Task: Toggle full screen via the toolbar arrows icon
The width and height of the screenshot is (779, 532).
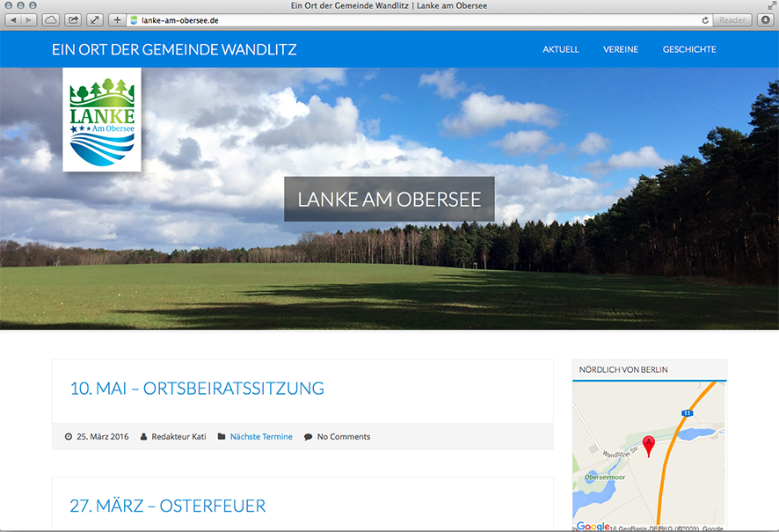Action: 95,19
